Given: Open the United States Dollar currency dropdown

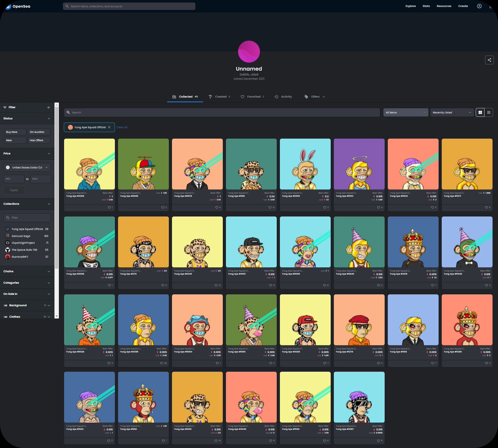Looking at the screenshot, I should [x=27, y=167].
